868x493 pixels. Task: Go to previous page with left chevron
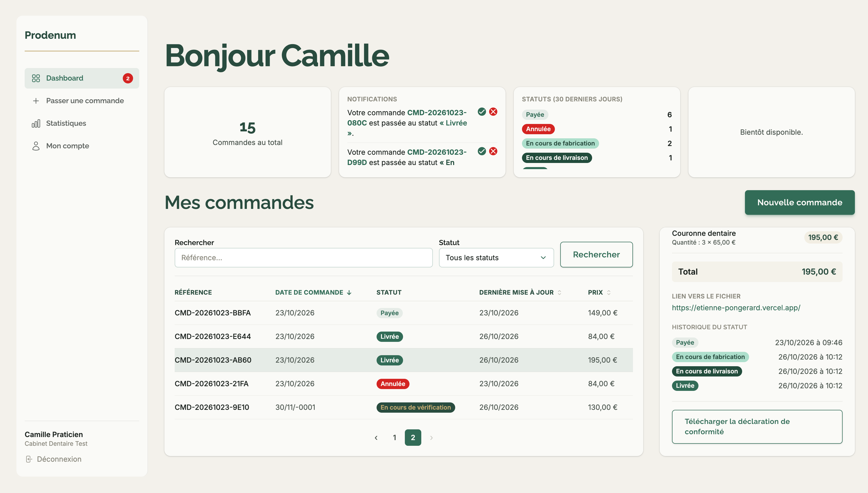coord(376,438)
